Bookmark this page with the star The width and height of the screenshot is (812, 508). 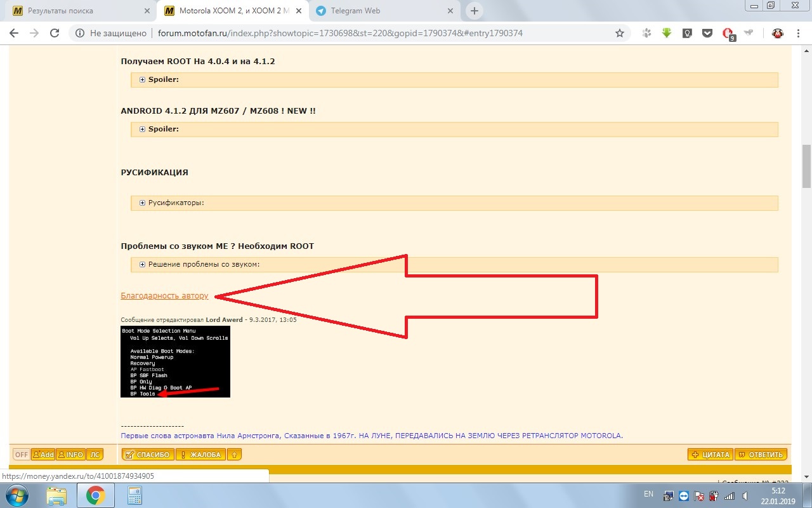(620, 33)
